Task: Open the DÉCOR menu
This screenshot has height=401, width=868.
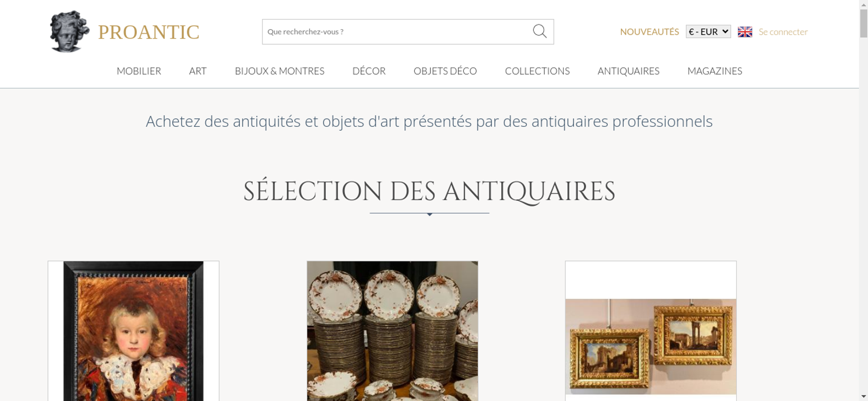Action: (369, 71)
